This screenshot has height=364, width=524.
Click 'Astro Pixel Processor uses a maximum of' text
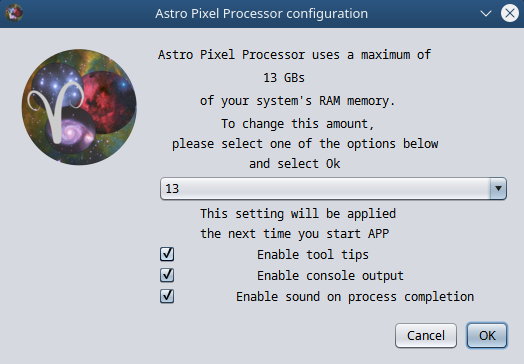pos(294,55)
